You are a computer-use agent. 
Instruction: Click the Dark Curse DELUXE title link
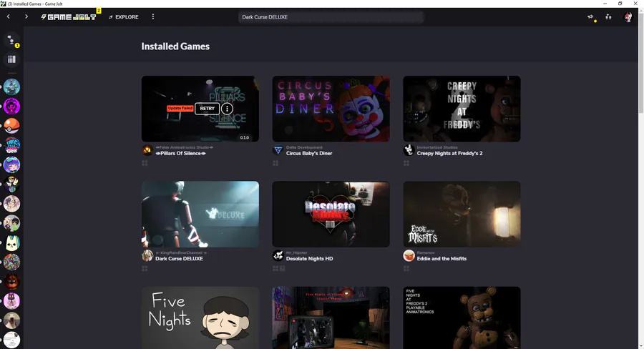(x=179, y=259)
